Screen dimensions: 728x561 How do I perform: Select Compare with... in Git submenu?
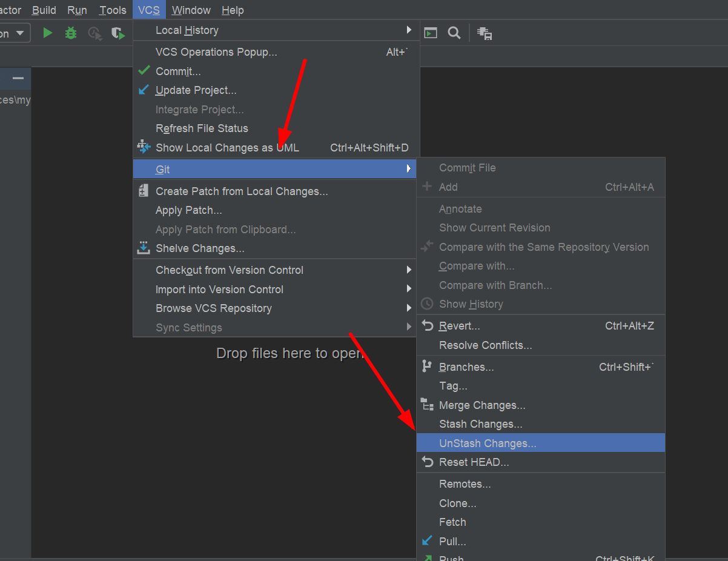click(541, 266)
